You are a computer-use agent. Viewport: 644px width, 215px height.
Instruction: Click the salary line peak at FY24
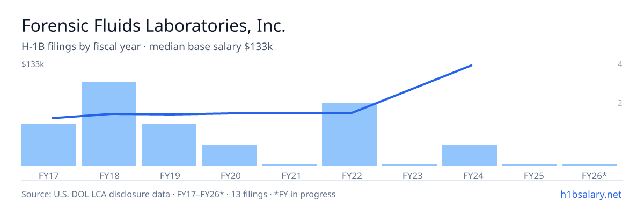471,65
